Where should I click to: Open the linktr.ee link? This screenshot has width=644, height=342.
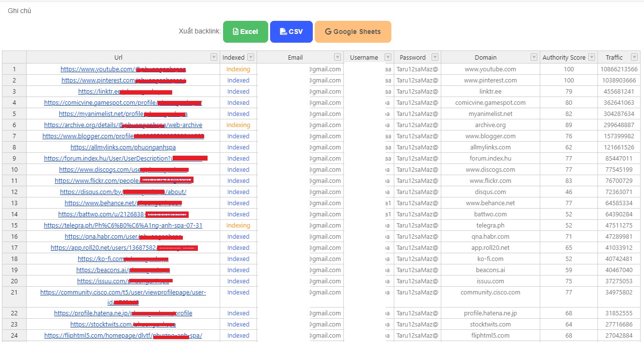125,92
